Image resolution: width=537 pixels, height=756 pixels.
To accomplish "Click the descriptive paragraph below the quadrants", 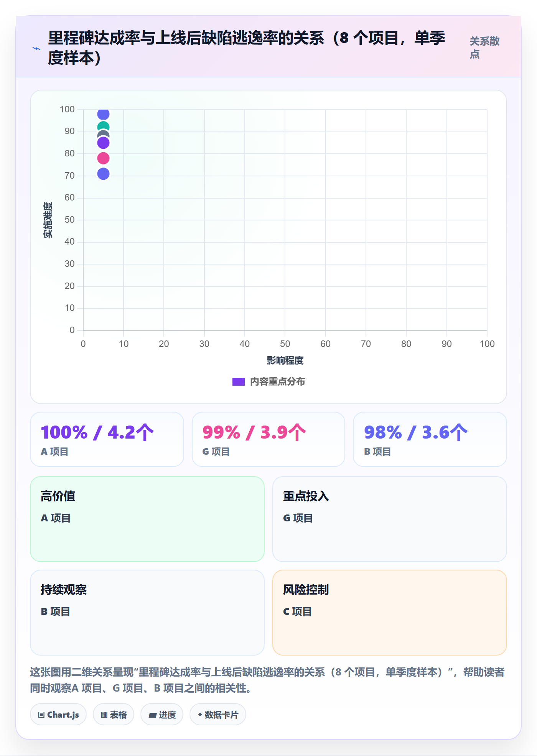I will pyautogui.click(x=267, y=680).
